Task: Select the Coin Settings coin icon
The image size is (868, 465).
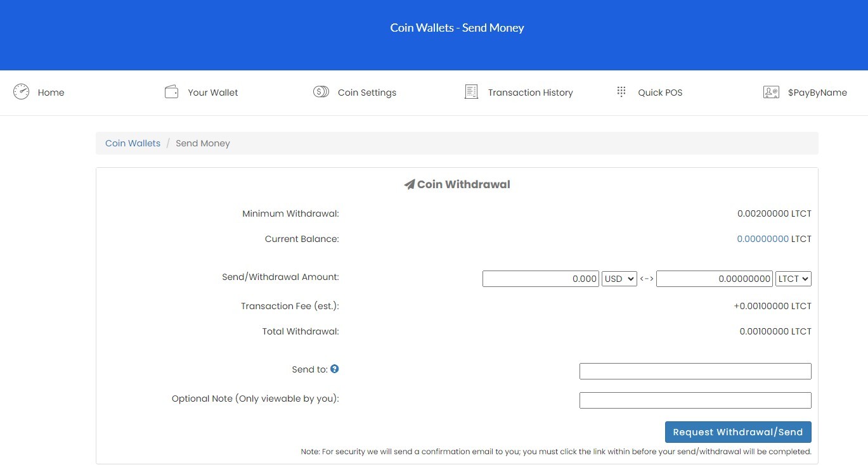Action: click(321, 91)
